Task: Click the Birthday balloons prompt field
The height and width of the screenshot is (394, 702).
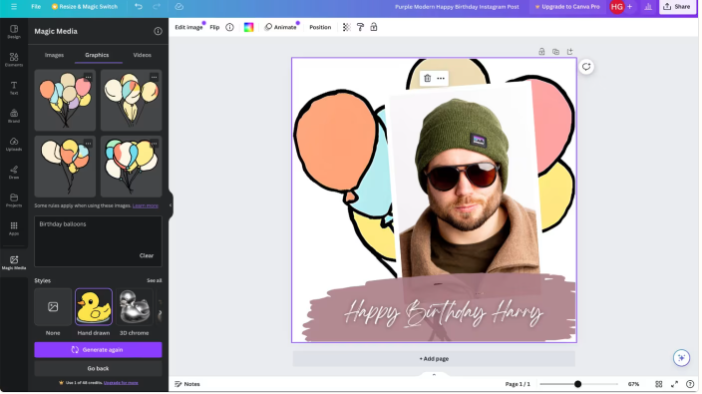Action: click(x=98, y=241)
